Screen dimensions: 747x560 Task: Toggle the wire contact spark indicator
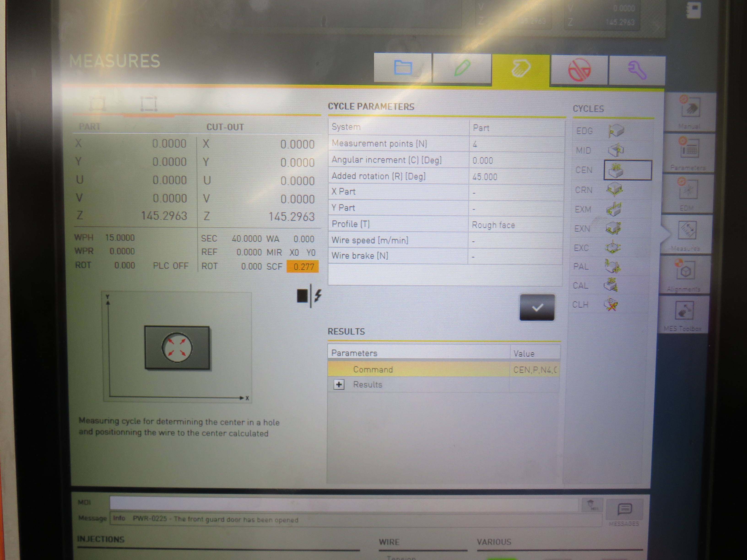(x=309, y=296)
